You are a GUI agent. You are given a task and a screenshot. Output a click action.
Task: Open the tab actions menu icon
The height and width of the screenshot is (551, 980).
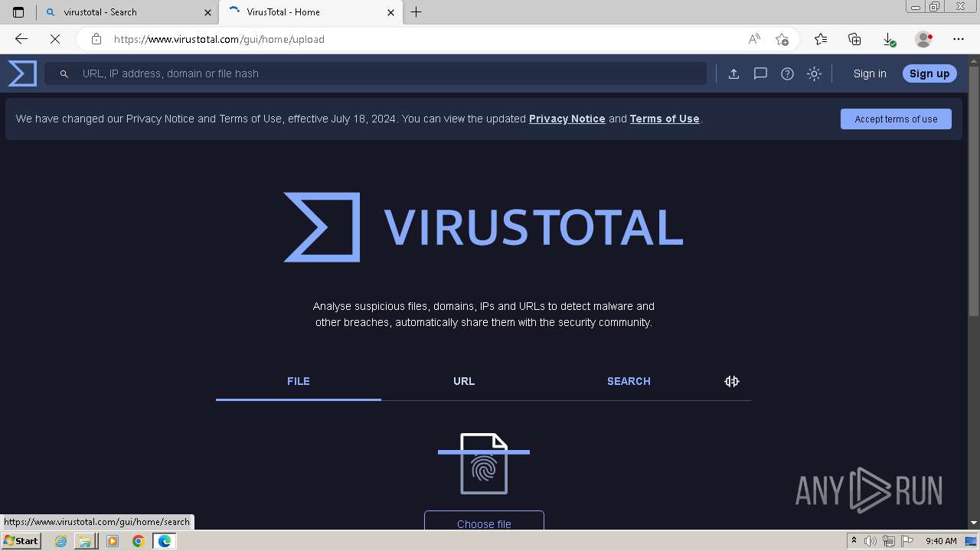tap(18, 12)
